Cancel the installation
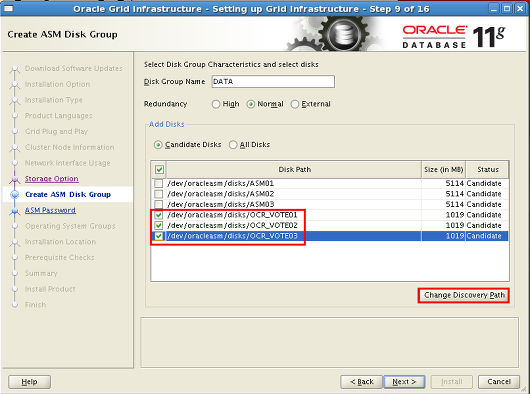This screenshot has width=530, height=394. click(x=499, y=382)
